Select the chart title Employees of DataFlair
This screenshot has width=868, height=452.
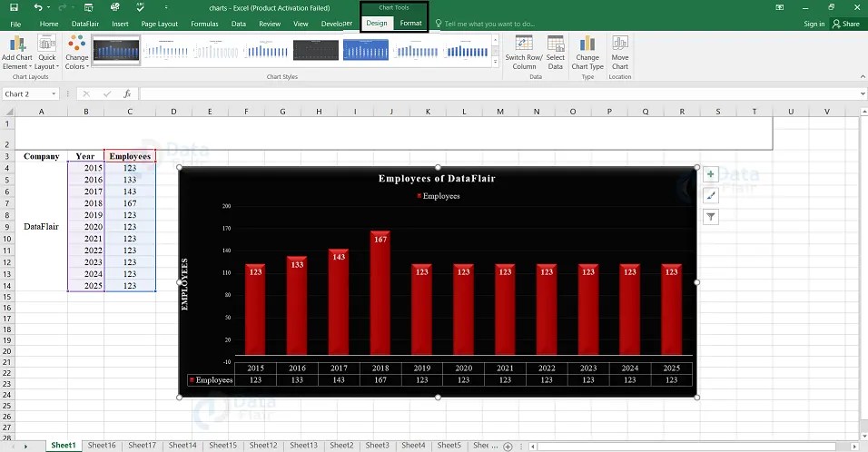pyautogui.click(x=437, y=178)
